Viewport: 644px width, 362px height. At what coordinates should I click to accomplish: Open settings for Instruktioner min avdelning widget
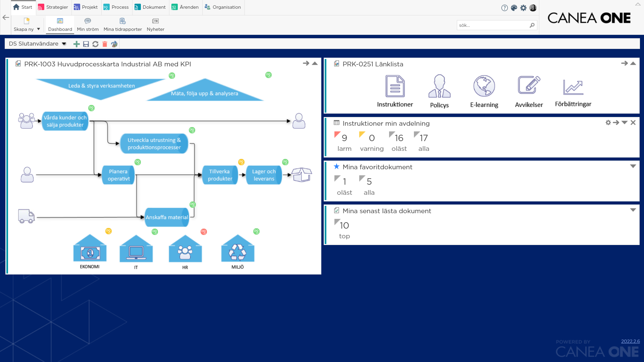click(608, 123)
